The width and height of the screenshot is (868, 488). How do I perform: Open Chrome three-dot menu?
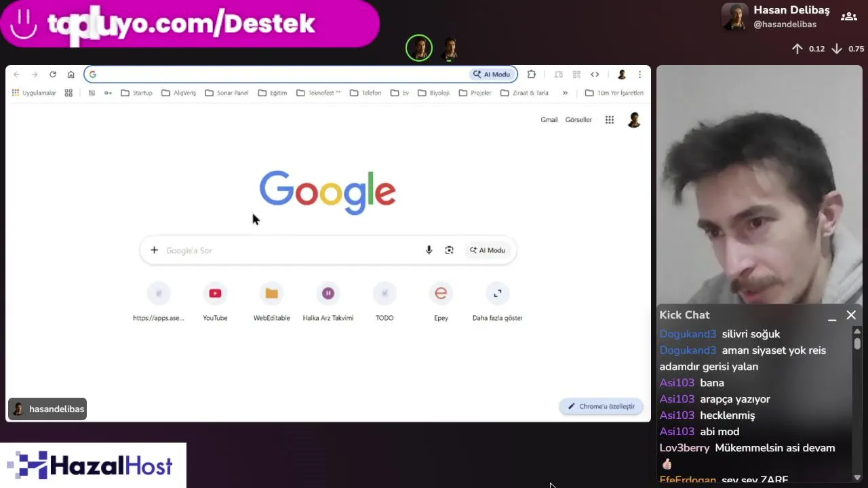[x=639, y=75]
